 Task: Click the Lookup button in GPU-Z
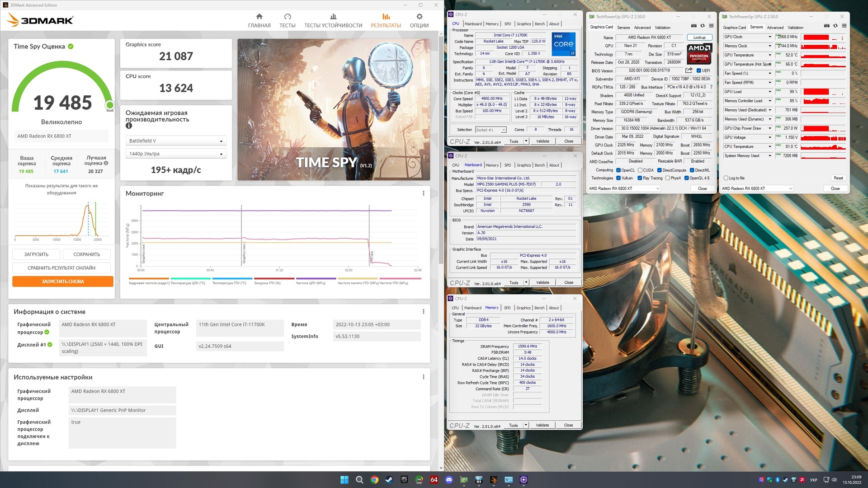[x=699, y=38]
